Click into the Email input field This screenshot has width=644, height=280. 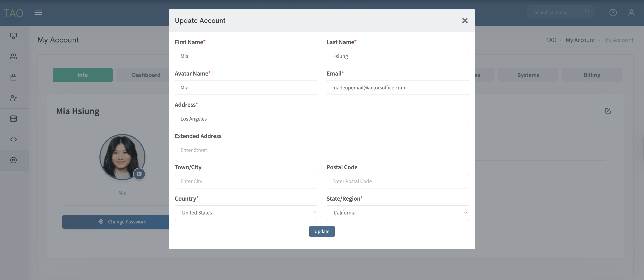click(398, 87)
